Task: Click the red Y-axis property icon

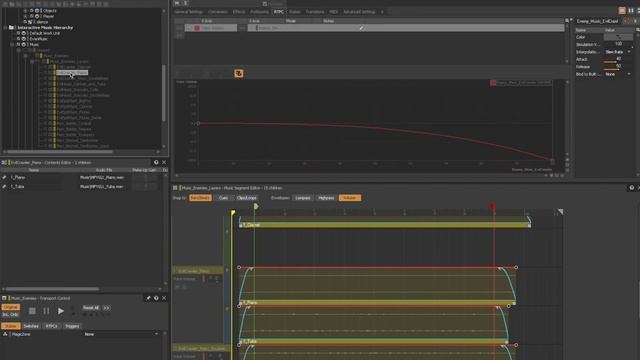Action: pos(197,28)
